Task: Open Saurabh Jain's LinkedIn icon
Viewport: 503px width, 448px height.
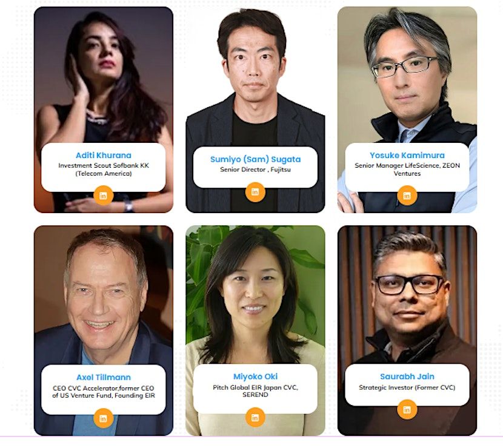Action: click(x=407, y=409)
